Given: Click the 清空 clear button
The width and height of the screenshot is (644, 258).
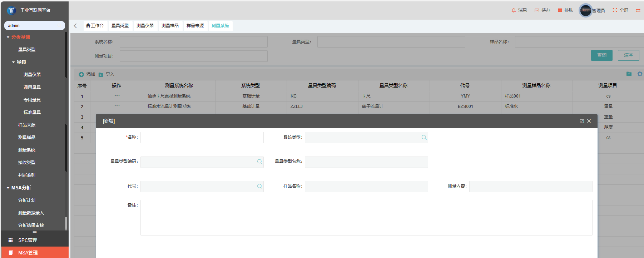Looking at the screenshot, I should [629, 55].
